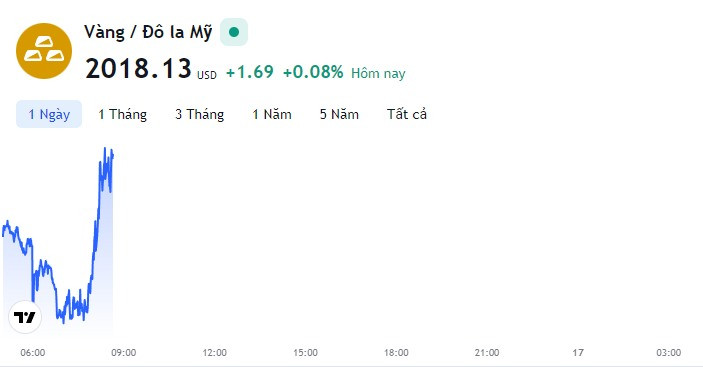703x367 pixels.
Task: Click the USD currency label
Action: [x=207, y=75]
